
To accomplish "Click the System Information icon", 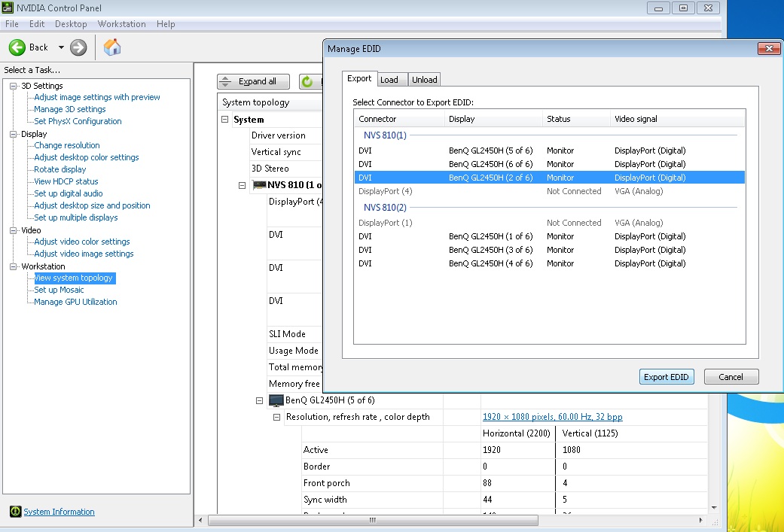I will [x=16, y=512].
